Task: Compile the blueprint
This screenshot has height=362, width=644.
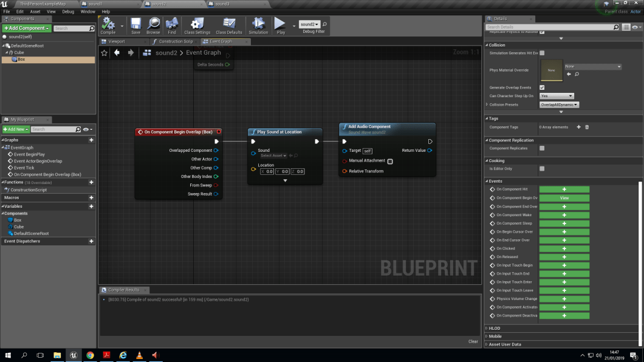Action: point(108,26)
